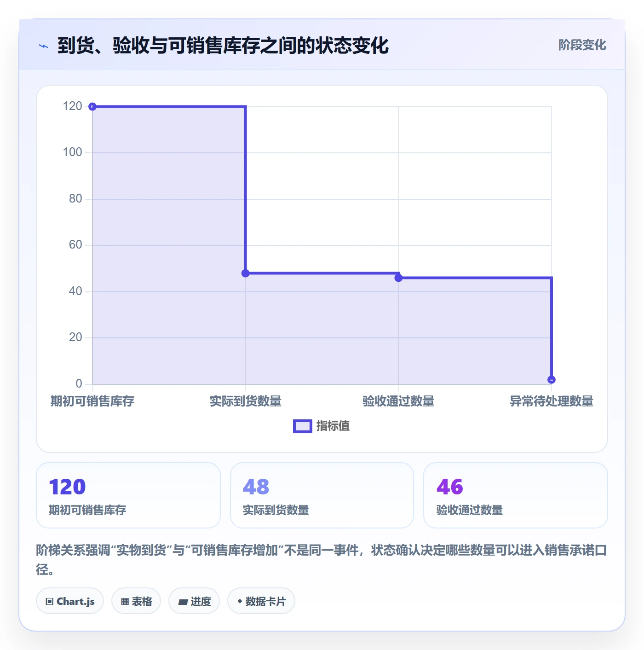
Task: Click the 表格 tag
Action: click(136, 601)
